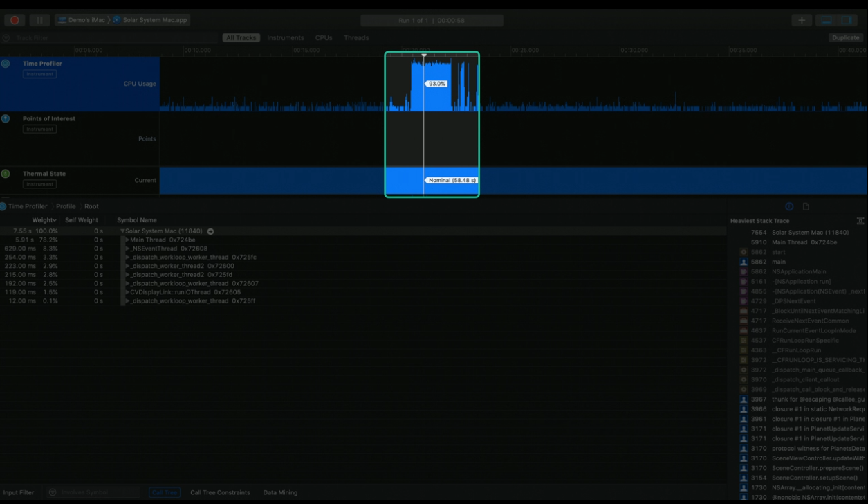Click the 629.00 ms 8.3% weight value
The image size is (868, 504).
coord(31,249)
